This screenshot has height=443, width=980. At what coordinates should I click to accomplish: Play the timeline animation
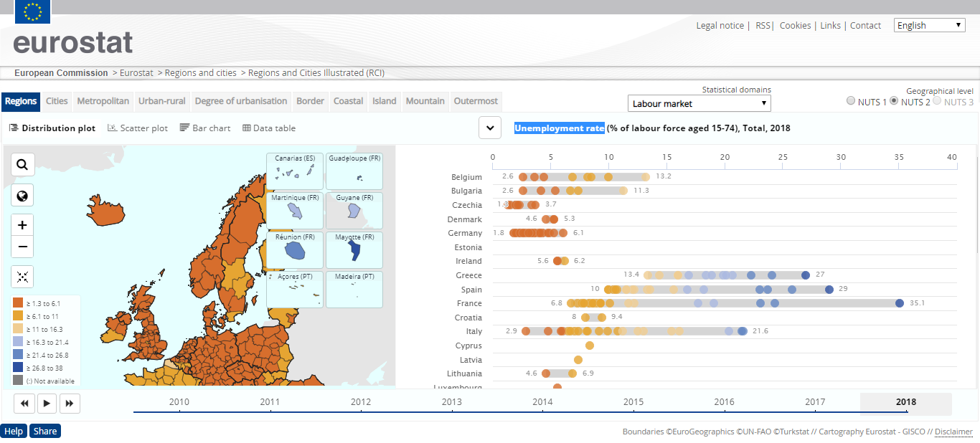coord(47,404)
